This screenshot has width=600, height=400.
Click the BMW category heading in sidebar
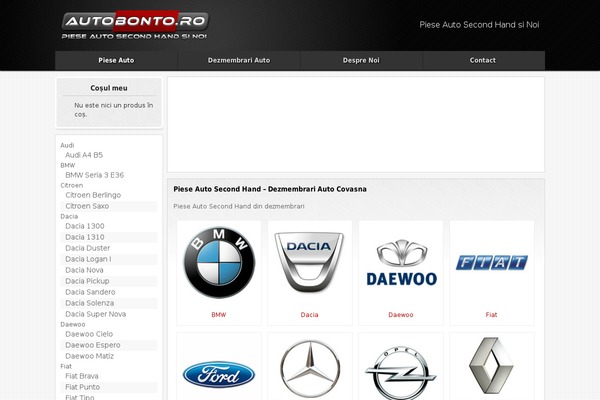pos(68,165)
